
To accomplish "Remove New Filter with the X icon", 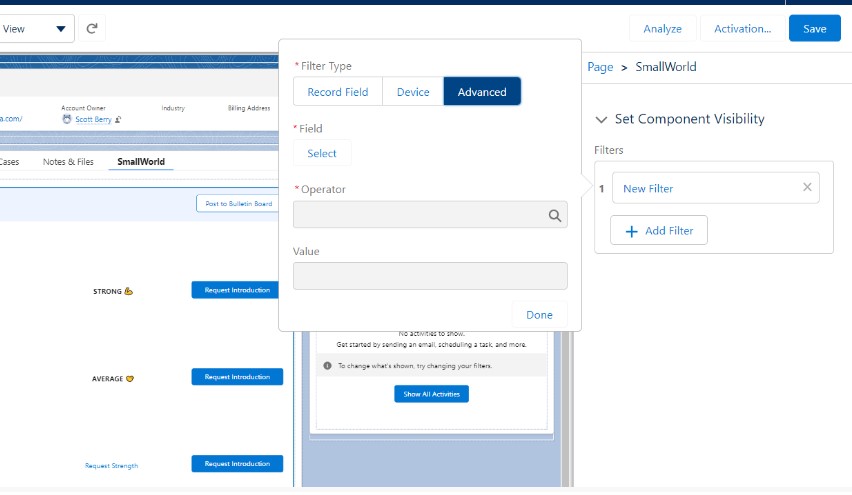I will 807,187.
